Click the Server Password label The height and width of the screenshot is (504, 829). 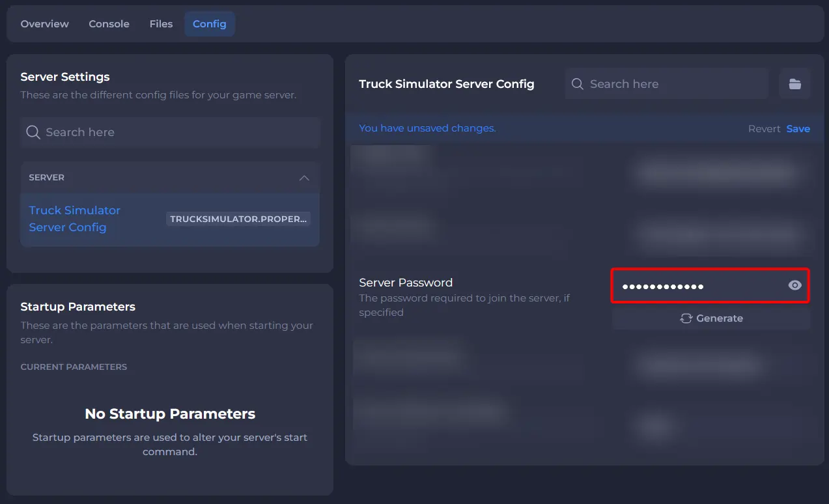pyautogui.click(x=406, y=283)
